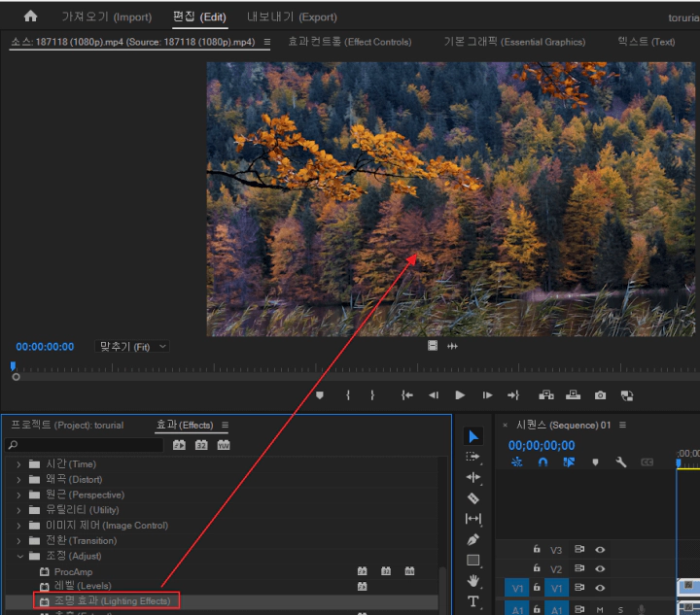Image resolution: width=700 pixels, height=615 pixels.
Task: Select the Type tool
Action: pyautogui.click(x=473, y=601)
